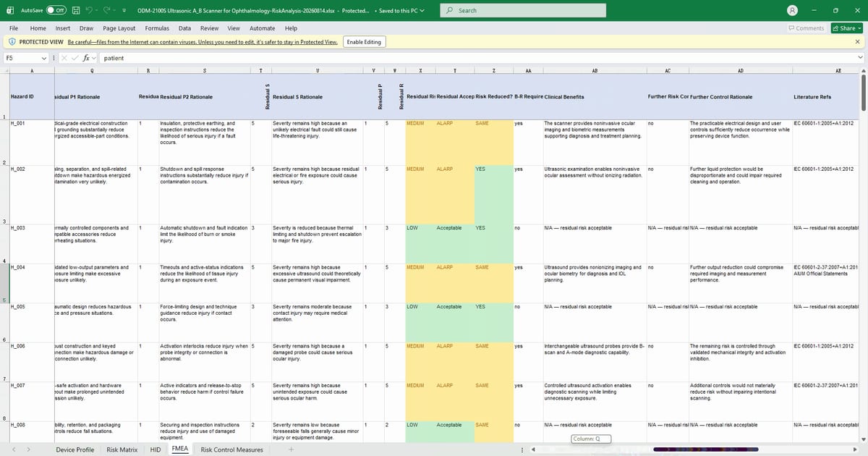Open the Automate ribbon tab
Viewport: 868px width, 456px height.
coord(262,28)
